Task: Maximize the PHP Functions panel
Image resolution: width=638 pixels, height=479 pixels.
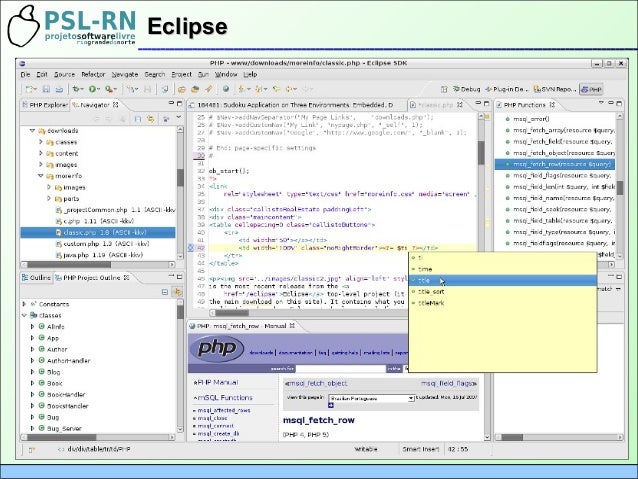Action: (x=619, y=104)
